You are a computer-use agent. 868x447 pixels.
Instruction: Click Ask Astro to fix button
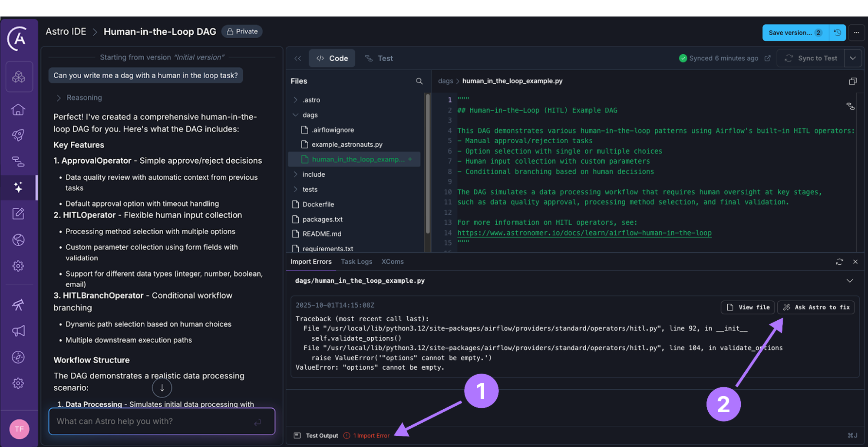tap(816, 307)
